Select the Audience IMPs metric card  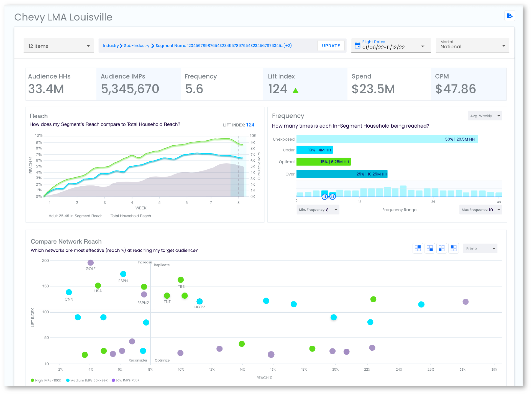pyautogui.click(x=139, y=84)
